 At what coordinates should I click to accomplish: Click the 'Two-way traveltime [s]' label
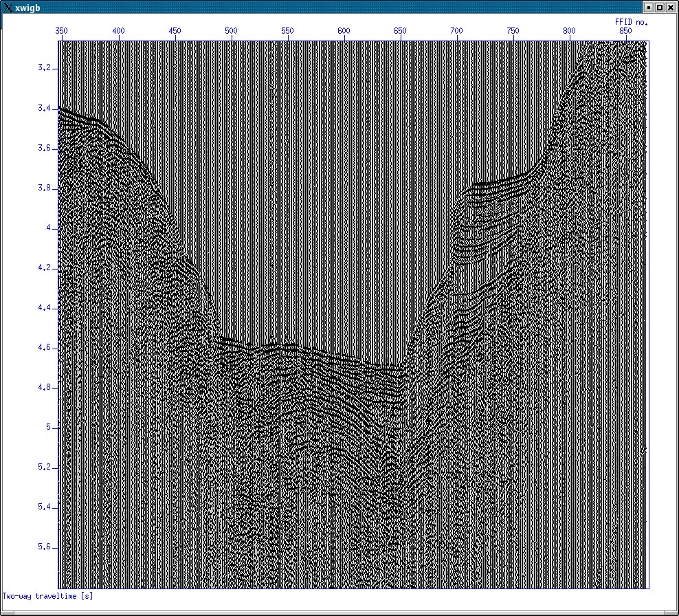pyautogui.click(x=47, y=596)
